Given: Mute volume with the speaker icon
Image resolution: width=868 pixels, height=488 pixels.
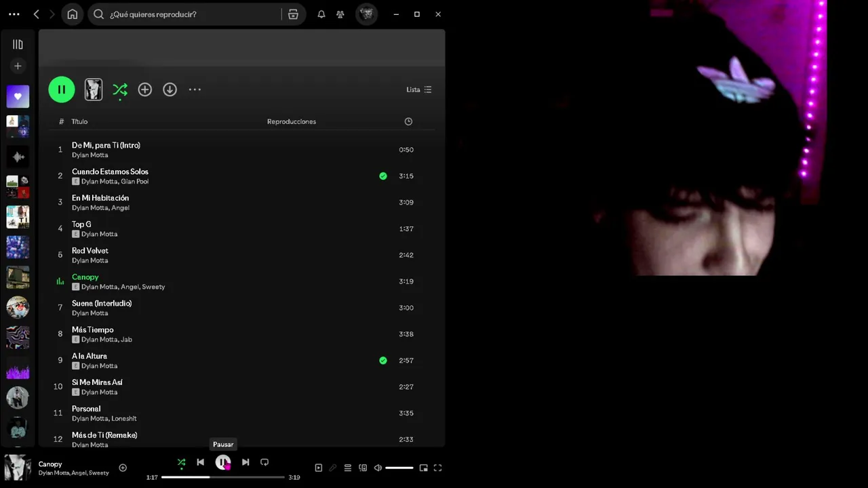Looking at the screenshot, I should 378,468.
